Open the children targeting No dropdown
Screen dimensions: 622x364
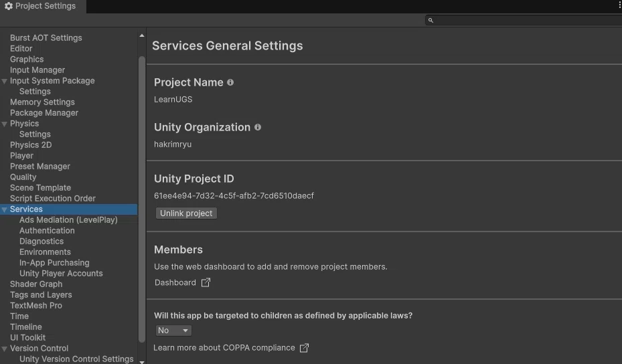(173, 331)
